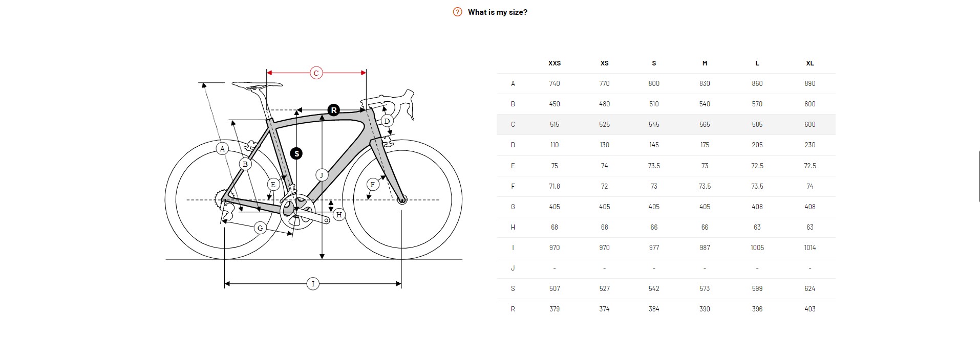This screenshot has width=980, height=338.
Task: Click row C label in geometry table
Action: [513, 124]
